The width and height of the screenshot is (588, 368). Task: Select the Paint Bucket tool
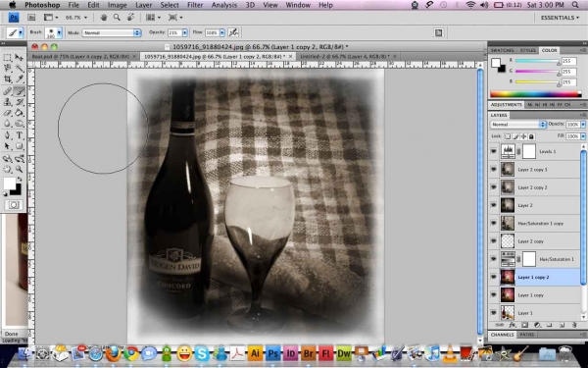coord(20,113)
